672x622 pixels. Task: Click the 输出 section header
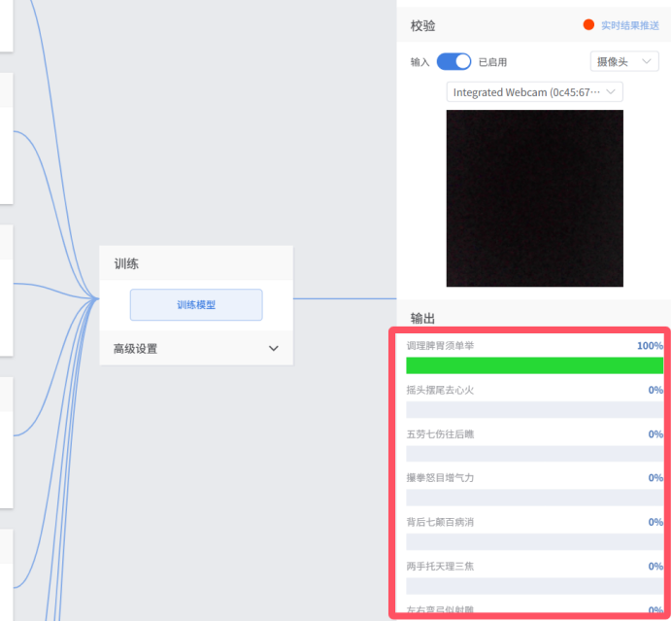tap(422, 319)
